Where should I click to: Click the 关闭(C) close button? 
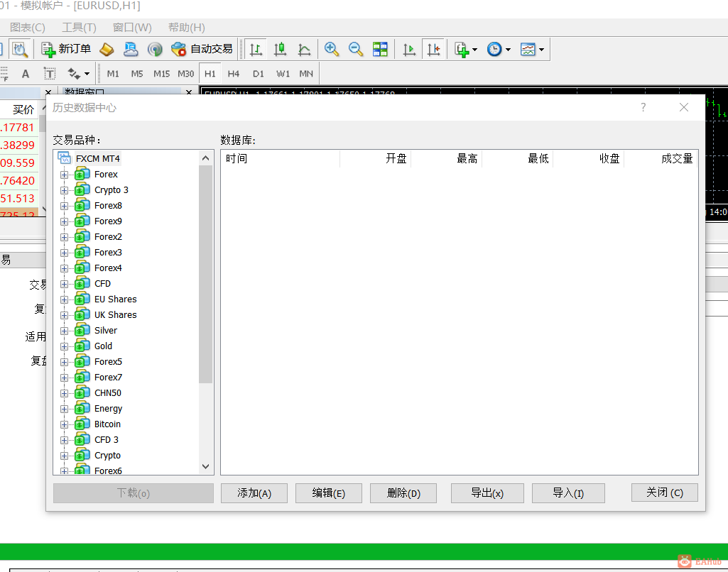coord(664,493)
